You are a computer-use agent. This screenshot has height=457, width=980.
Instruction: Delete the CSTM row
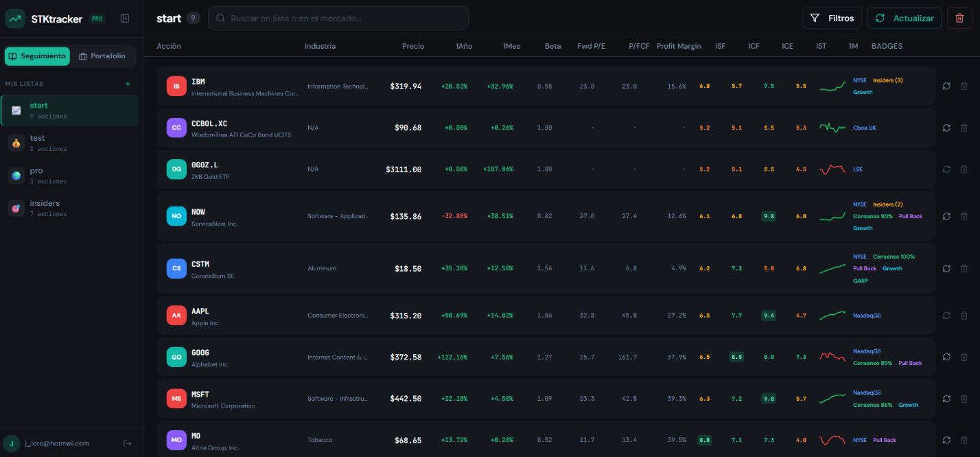tap(964, 268)
